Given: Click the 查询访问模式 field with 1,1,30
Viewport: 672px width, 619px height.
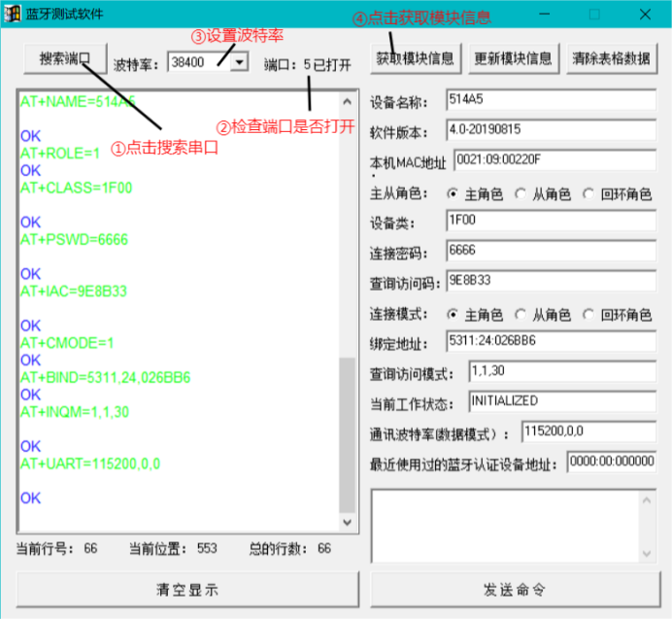Looking at the screenshot, I should point(562,371).
